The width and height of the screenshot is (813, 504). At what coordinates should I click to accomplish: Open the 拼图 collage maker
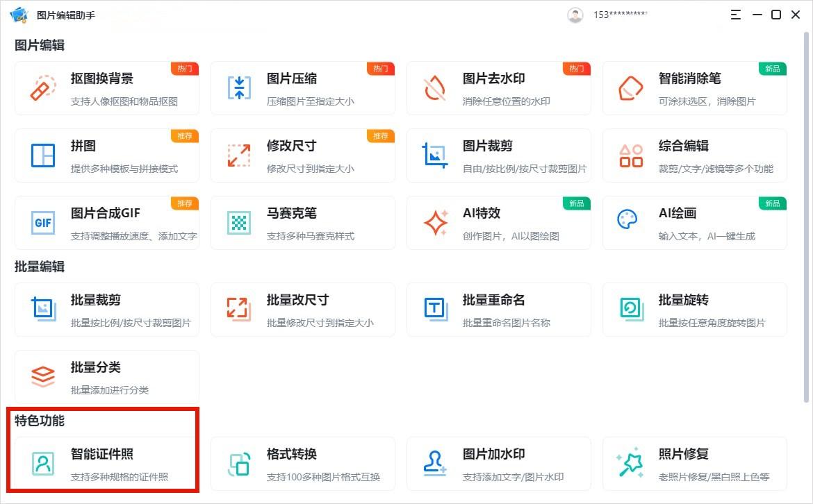click(104, 155)
